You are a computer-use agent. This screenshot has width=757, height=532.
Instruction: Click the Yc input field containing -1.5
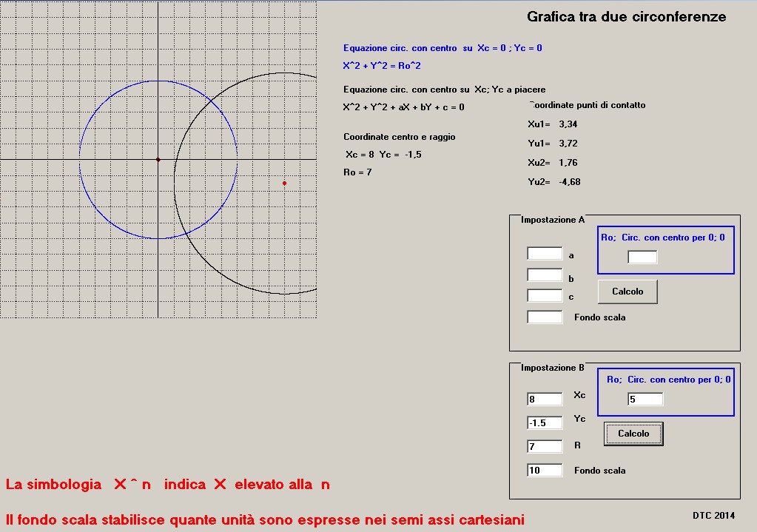tap(545, 423)
